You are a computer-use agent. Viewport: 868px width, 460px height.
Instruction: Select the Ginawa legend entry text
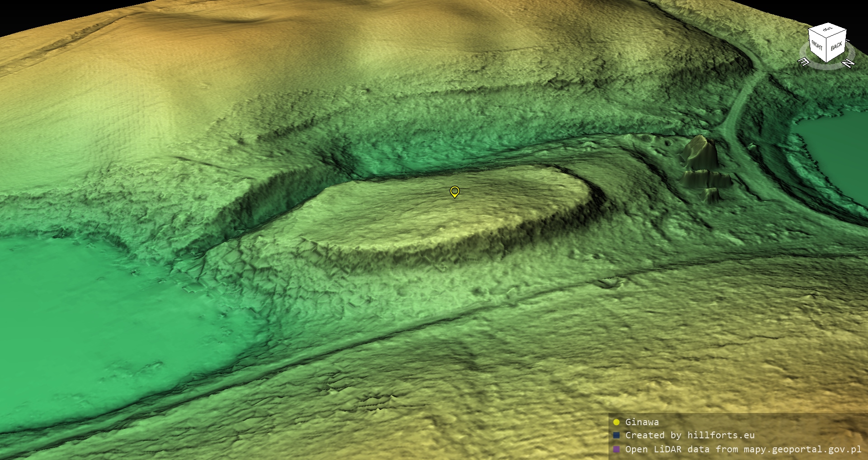(x=642, y=422)
